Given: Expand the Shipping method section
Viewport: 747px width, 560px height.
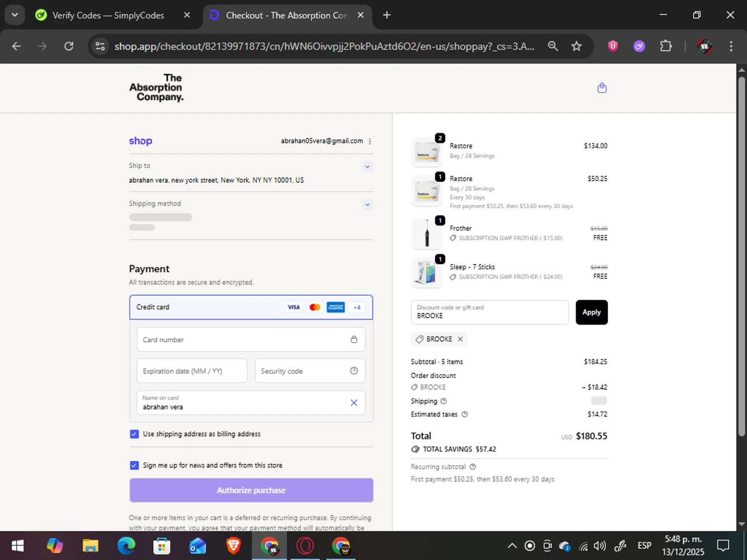Looking at the screenshot, I should tap(367, 205).
